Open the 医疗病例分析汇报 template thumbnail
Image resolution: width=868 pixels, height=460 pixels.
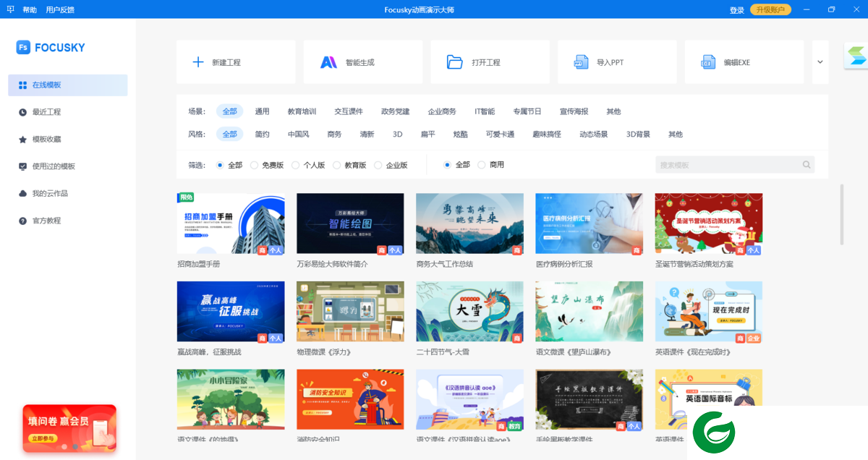[589, 224]
